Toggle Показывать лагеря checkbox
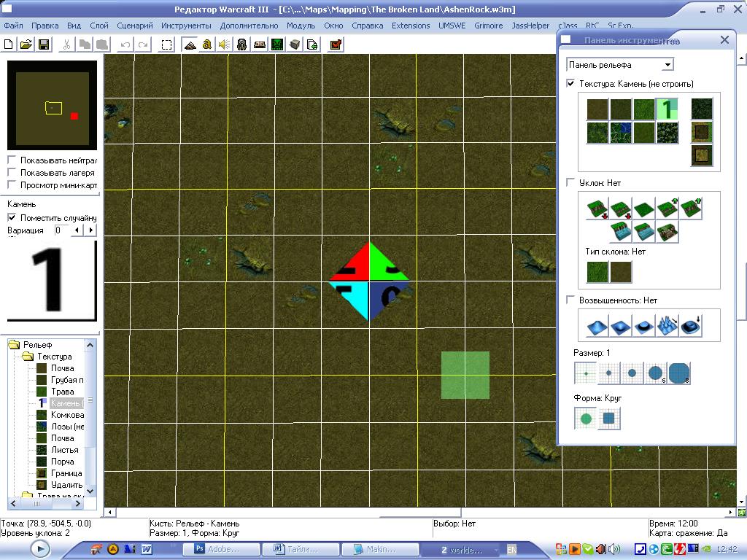The image size is (747, 560). coord(12,172)
